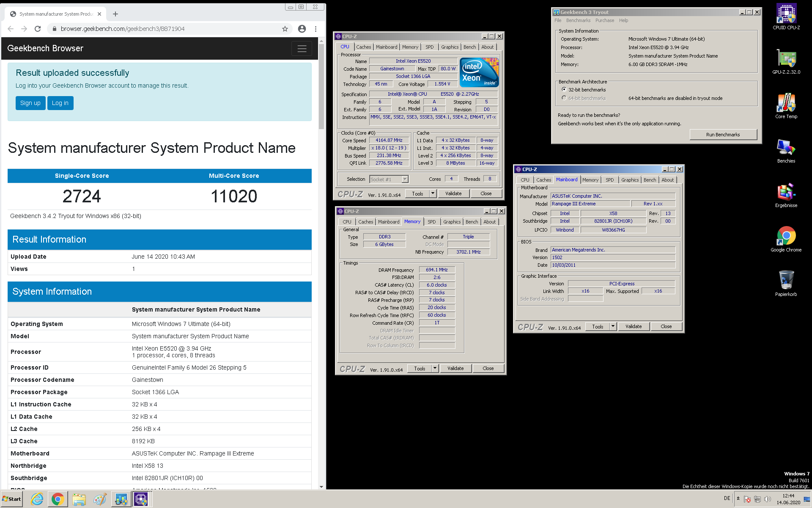Open the volume speaker tray icon
This screenshot has width=812, height=508.
[x=768, y=499]
